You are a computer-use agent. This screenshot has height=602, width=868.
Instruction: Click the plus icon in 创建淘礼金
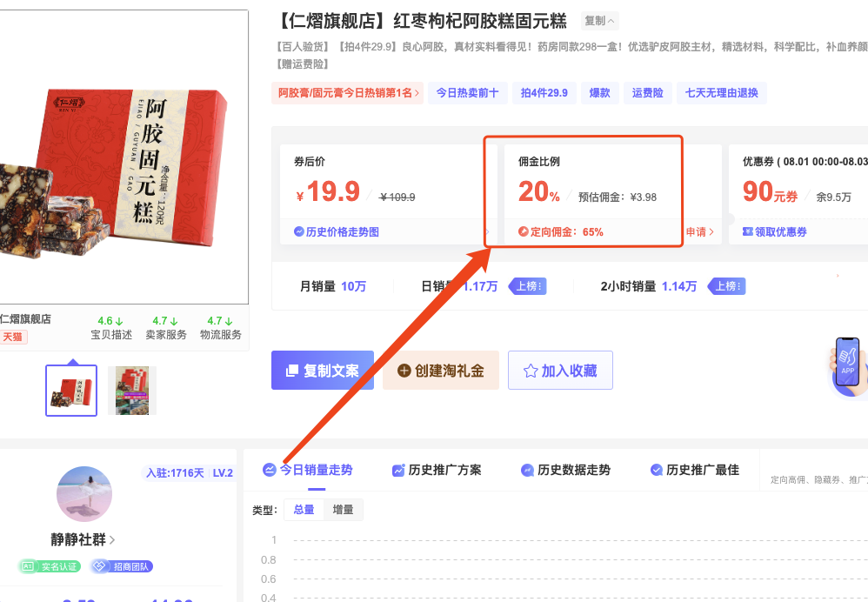[404, 371]
